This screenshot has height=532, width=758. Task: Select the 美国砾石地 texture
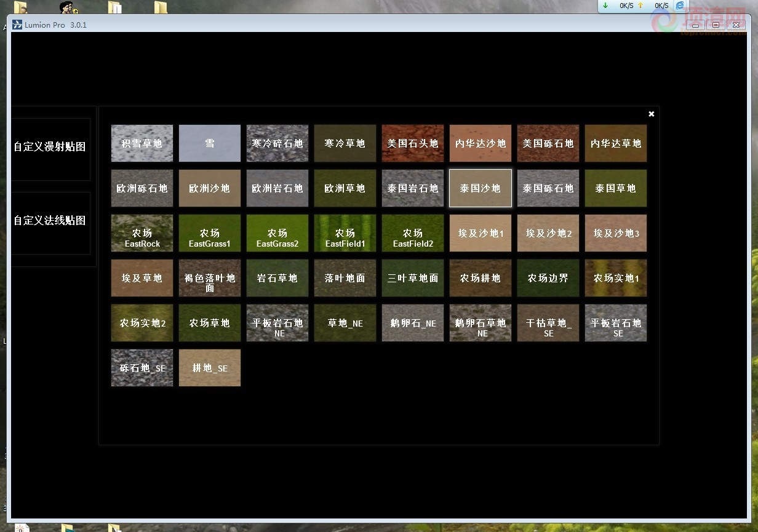tap(548, 143)
